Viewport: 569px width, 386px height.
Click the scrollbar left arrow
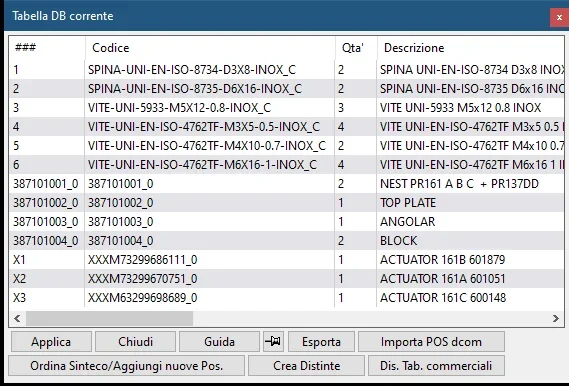point(17,319)
